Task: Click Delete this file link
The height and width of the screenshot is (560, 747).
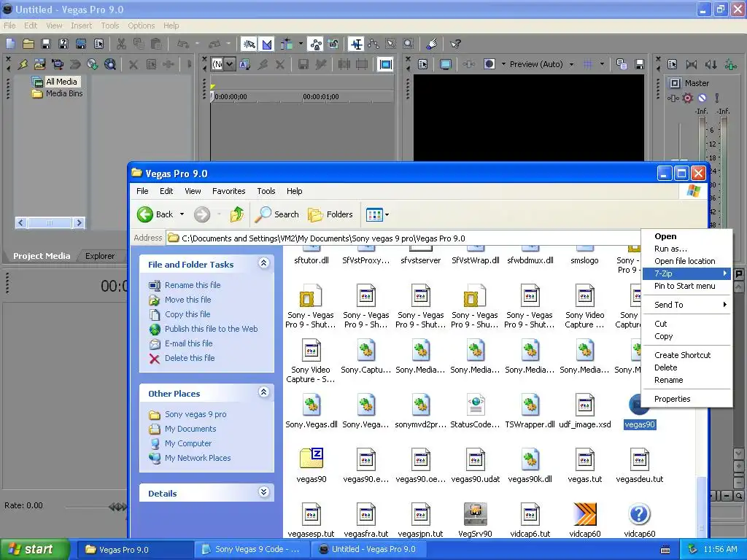Action: pyautogui.click(x=190, y=358)
